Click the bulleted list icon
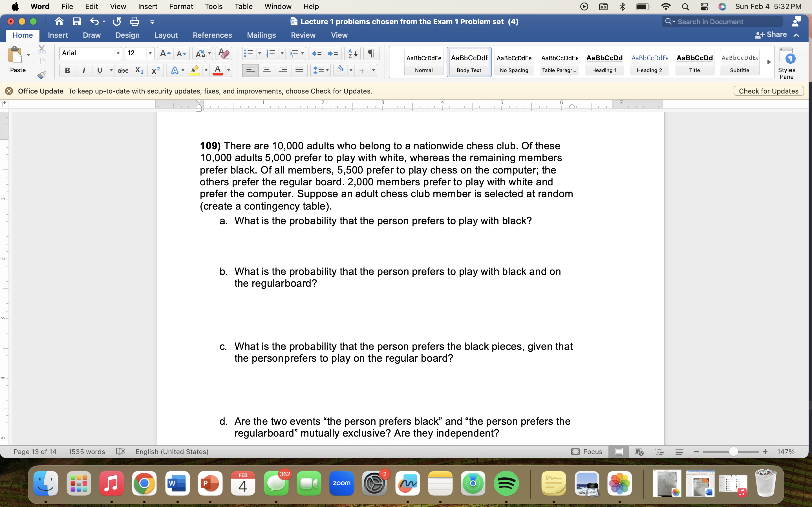 (249, 53)
